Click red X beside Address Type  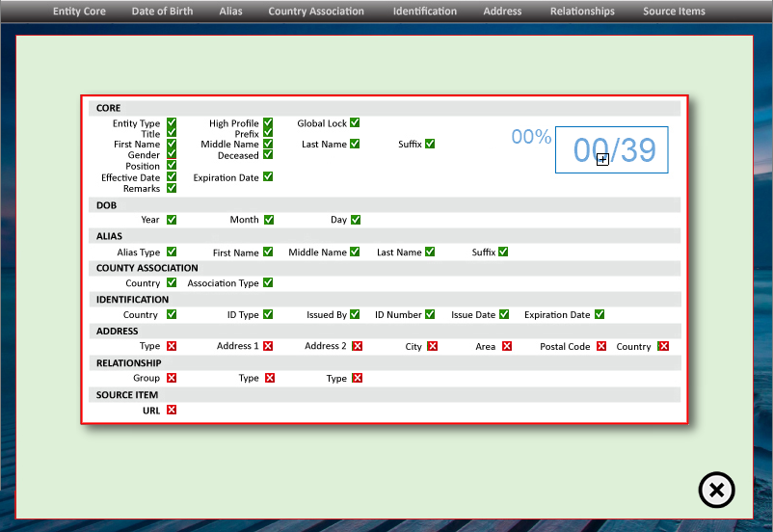pyautogui.click(x=171, y=346)
